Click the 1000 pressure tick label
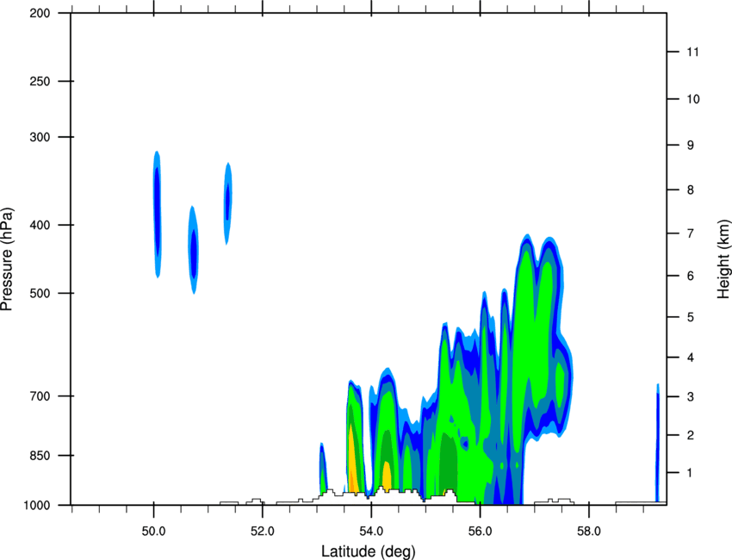 37,506
